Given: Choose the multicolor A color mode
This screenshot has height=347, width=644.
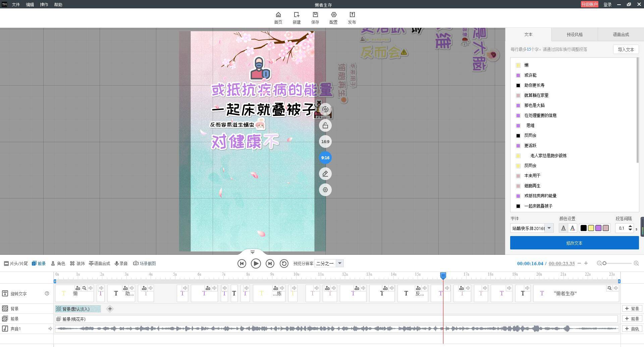Looking at the screenshot, I should point(573,228).
